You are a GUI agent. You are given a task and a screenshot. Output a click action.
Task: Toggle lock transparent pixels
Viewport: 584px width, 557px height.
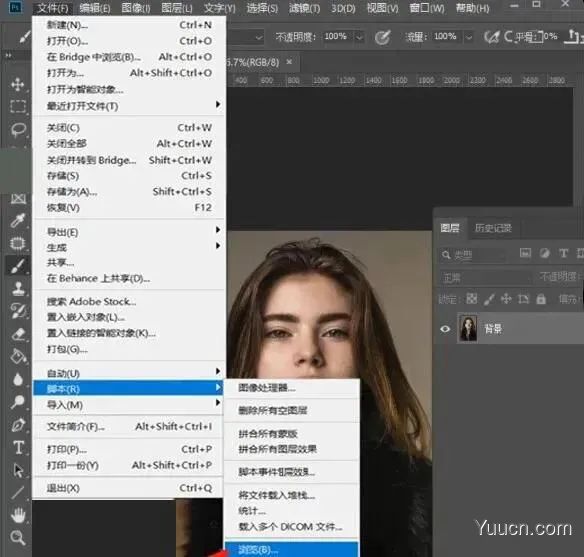(x=472, y=299)
